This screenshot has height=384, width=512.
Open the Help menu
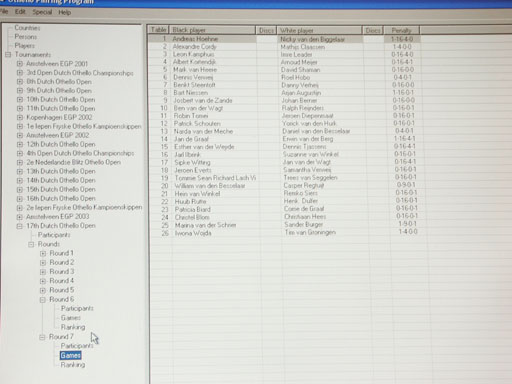[x=65, y=12]
